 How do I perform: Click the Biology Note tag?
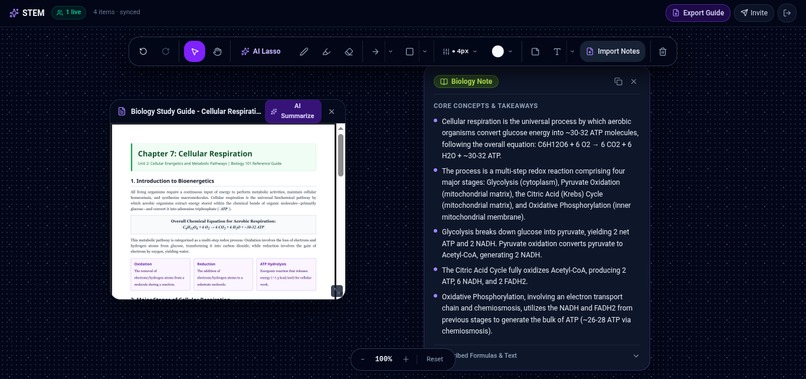coord(466,81)
